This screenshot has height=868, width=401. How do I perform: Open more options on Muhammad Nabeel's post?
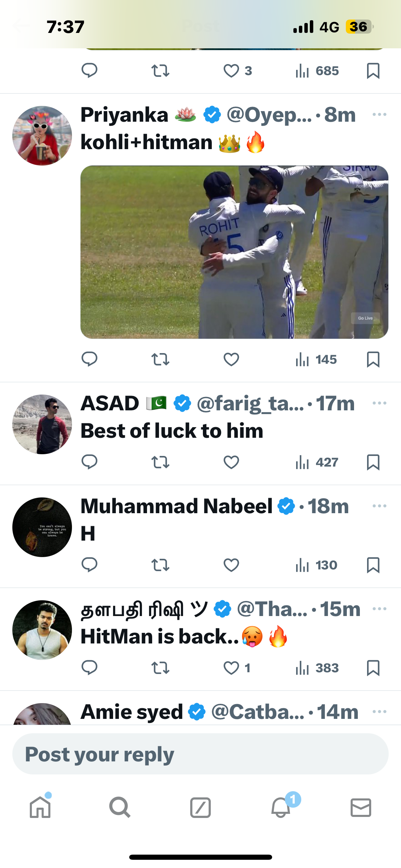(379, 506)
